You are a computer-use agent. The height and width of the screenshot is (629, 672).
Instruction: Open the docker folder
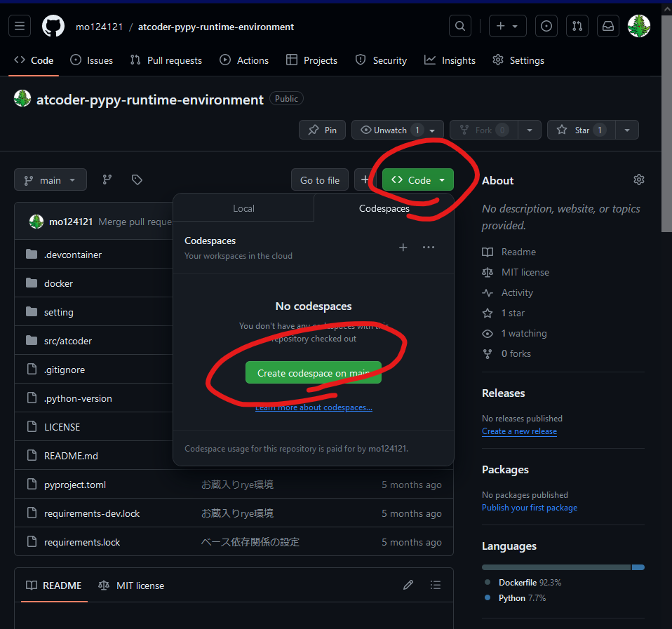pos(58,283)
